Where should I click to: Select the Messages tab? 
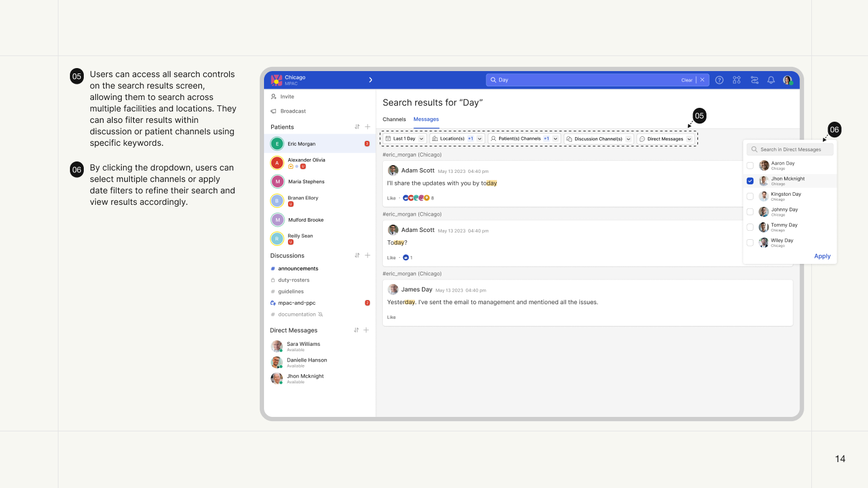coord(426,119)
